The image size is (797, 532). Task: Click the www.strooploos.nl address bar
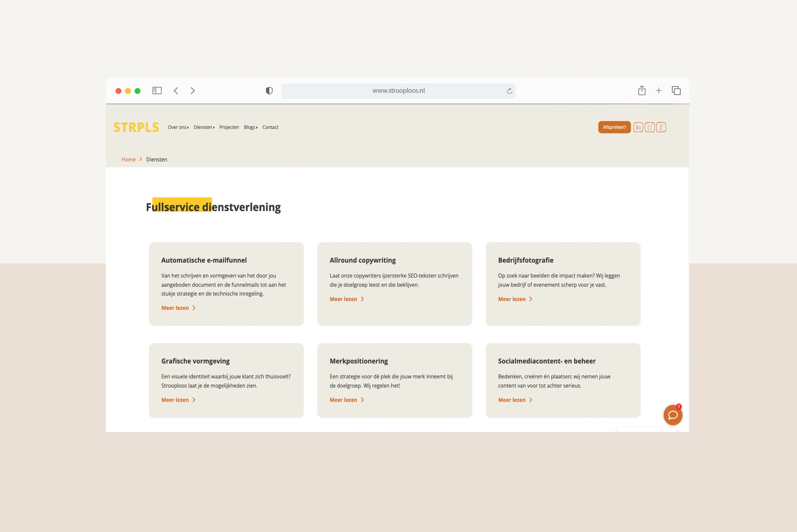point(398,91)
